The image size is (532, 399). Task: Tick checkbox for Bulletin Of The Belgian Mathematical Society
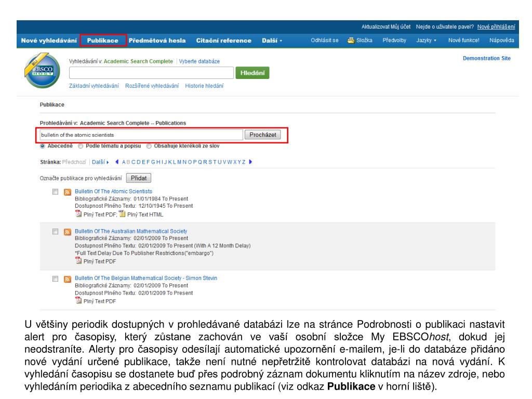[x=55, y=278]
